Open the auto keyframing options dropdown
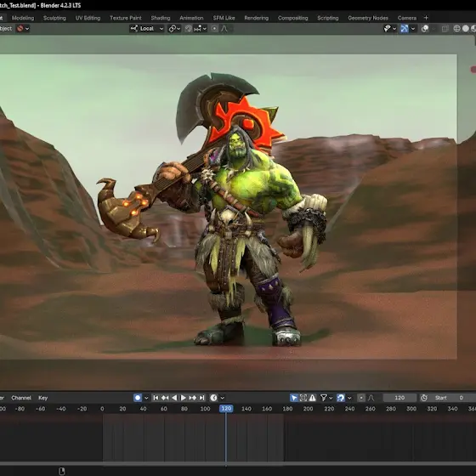 pyautogui.click(x=146, y=398)
